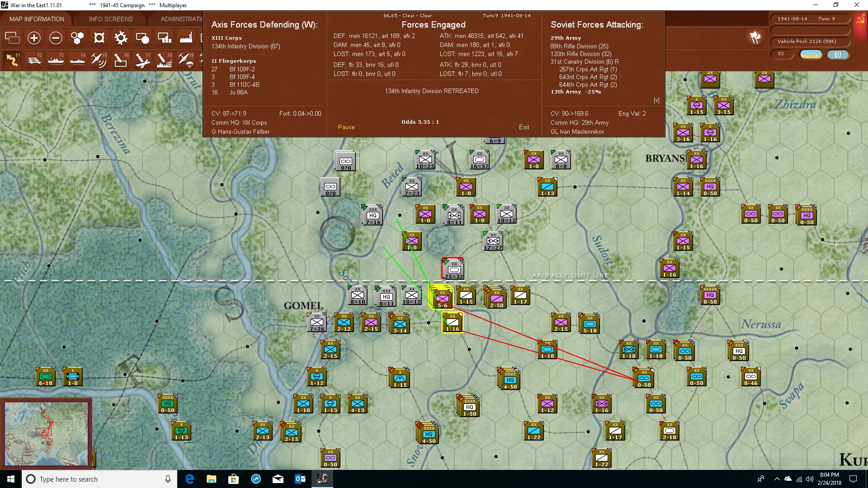The image size is (868, 488).
Task: Open the gear-shaped toolbar icon
Action: pyautogui.click(x=121, y=38)
